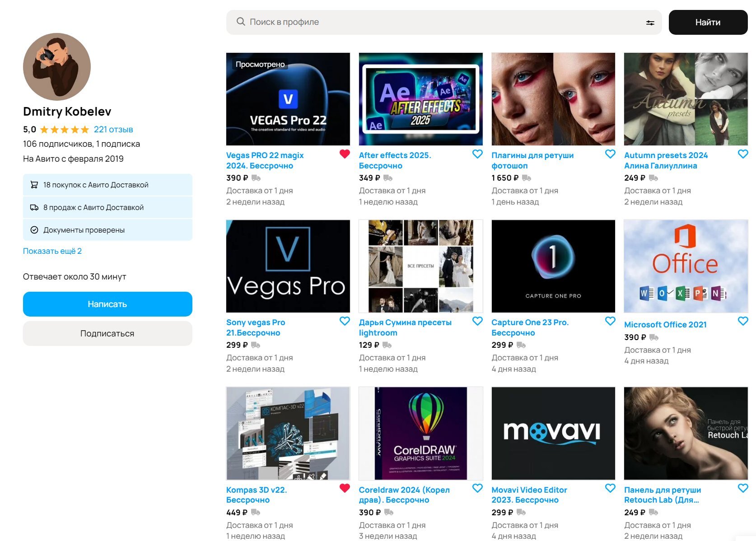
Task: Click the 18 покупок с Авито Доставкой badge
Action: tap(107, 185)
